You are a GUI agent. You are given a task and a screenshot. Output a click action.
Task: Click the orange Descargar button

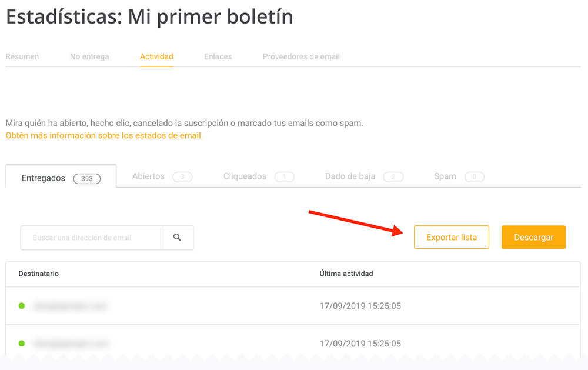click(x=534, y=237)
